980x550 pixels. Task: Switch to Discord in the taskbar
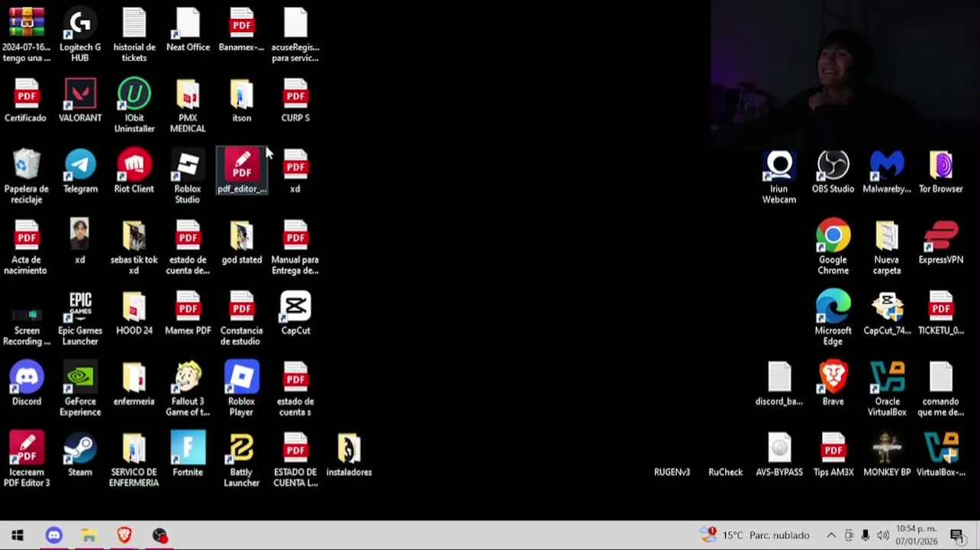pyautogui.click(x=53, y=535)
